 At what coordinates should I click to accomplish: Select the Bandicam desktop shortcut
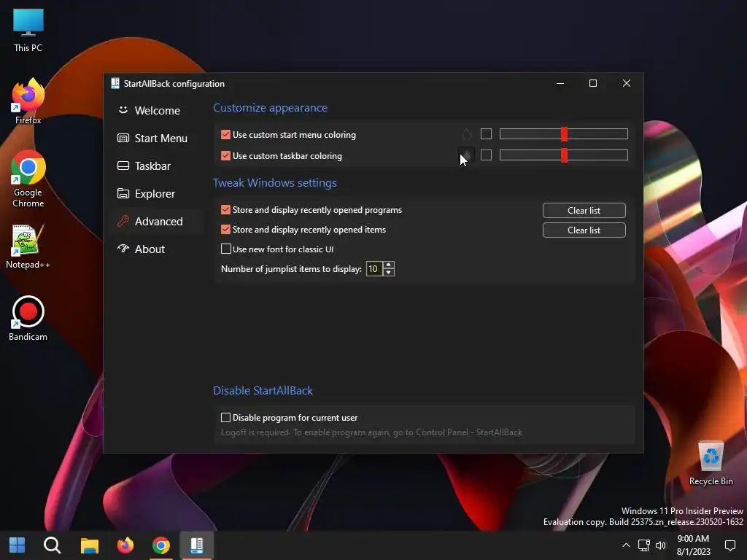pos(28,319)
